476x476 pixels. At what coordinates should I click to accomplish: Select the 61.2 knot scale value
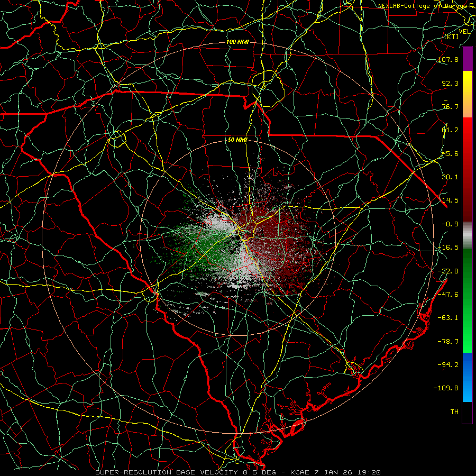coord(450,130)
